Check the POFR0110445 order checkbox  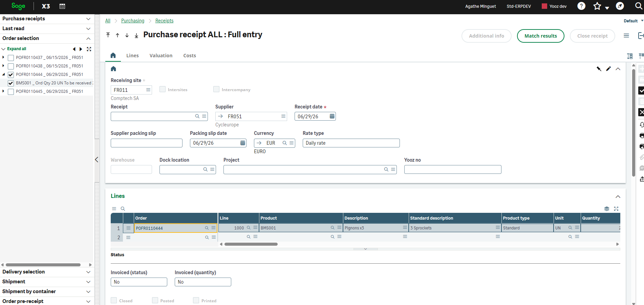[x=11, y=92]
